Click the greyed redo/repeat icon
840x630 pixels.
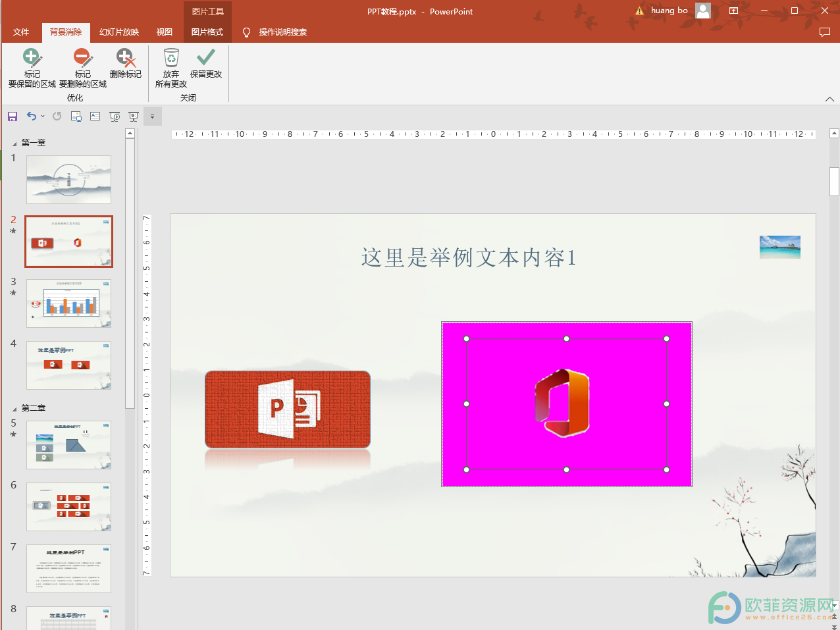point(57,117)
